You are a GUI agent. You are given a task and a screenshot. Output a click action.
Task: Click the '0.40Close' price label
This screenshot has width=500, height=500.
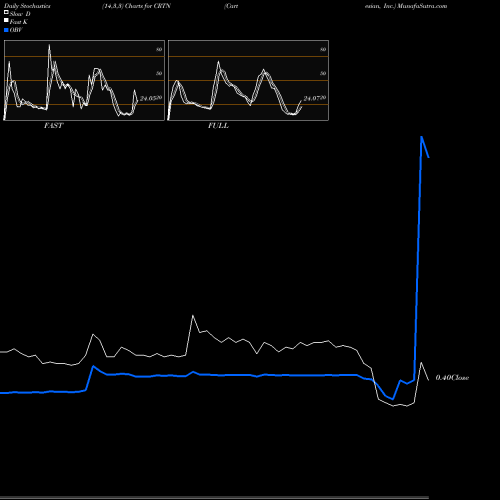point(452,378)
